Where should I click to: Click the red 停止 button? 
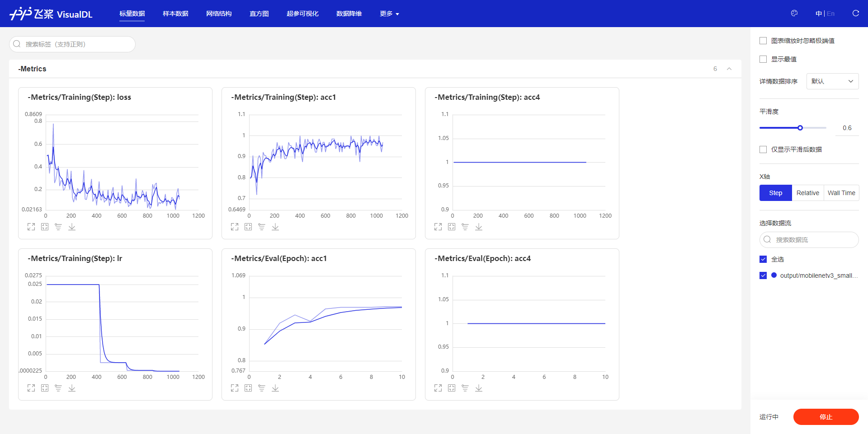826,417
